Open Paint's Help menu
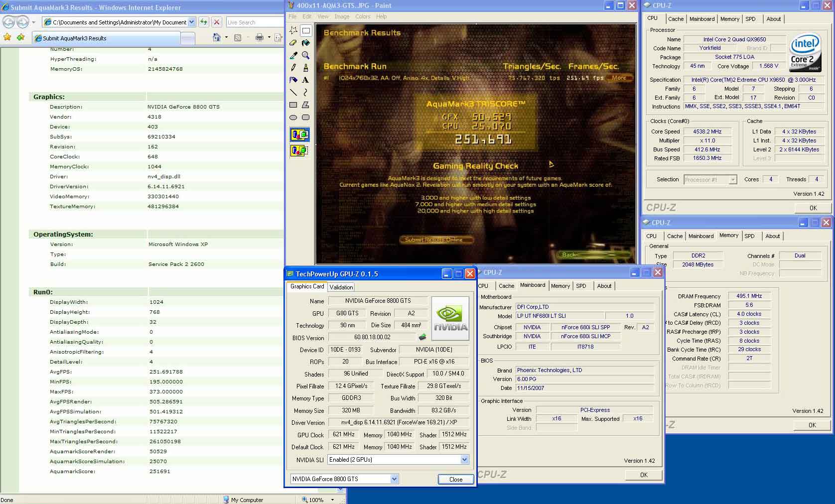The image size is (835, 504). pos(381,16)
